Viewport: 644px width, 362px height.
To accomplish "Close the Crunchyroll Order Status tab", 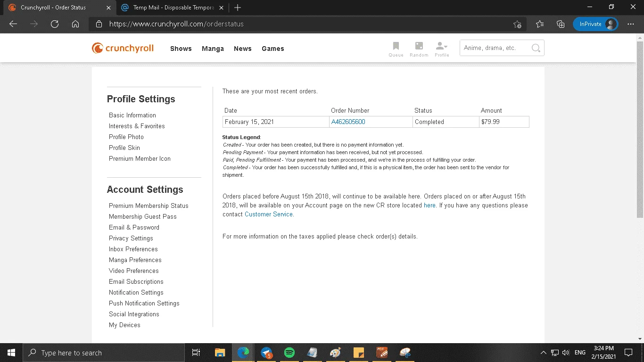I will pyautogui.click(x=108, y=8).
